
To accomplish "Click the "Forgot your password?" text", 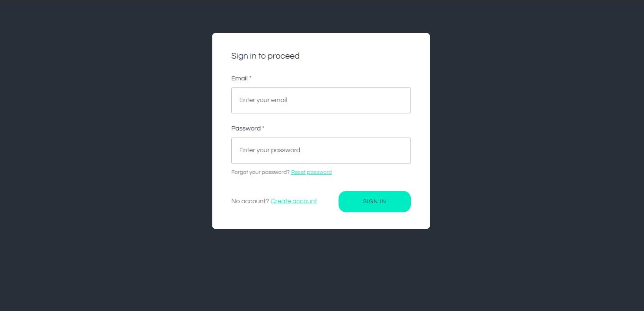I will tap(260, 173).
